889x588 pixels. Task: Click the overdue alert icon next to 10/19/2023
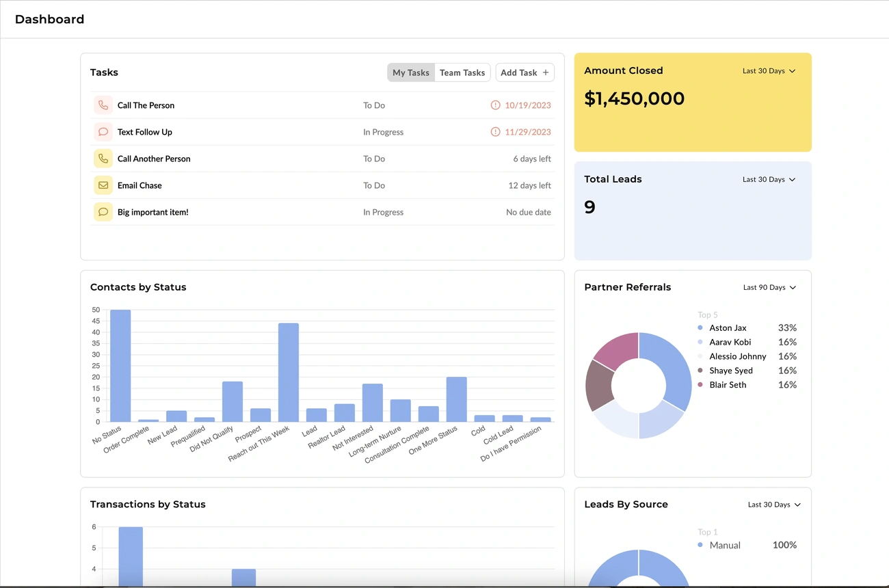click(495, 105)
